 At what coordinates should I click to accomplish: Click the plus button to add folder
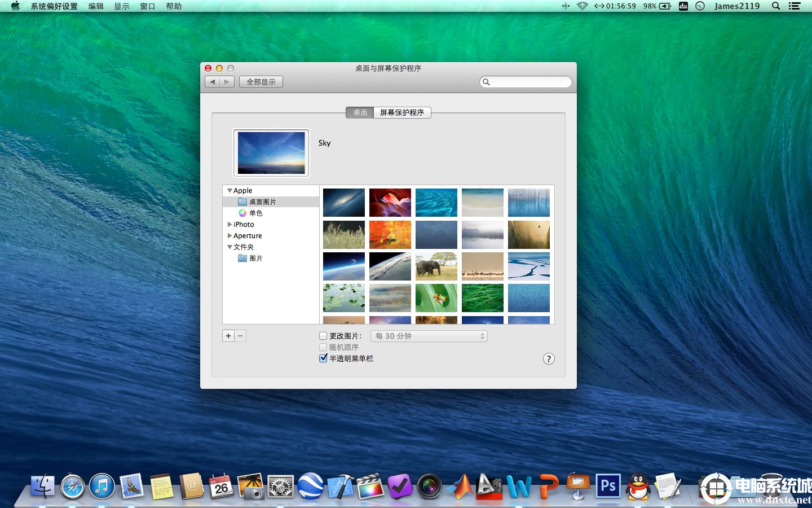click(228, 336)
